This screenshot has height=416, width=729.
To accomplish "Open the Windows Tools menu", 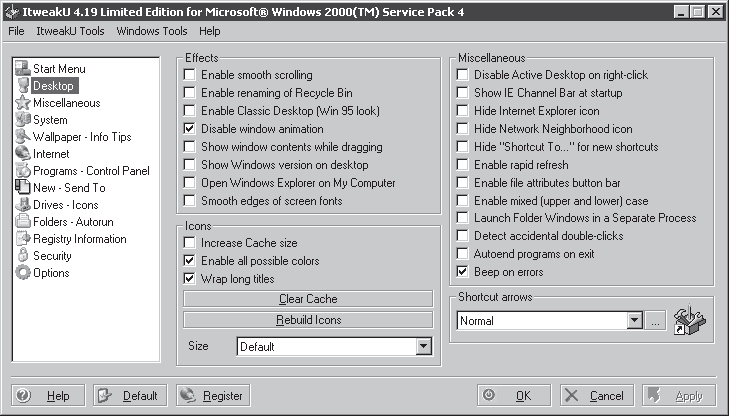I will click(x=151, y=31).
